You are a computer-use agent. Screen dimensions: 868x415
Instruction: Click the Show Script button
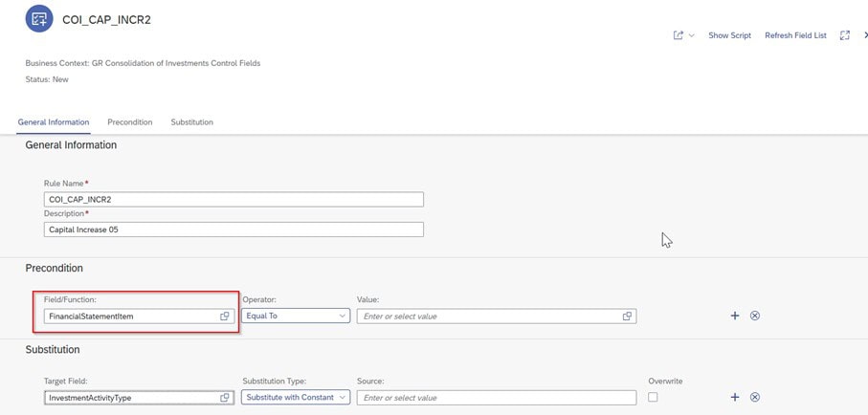pos(729,35)
